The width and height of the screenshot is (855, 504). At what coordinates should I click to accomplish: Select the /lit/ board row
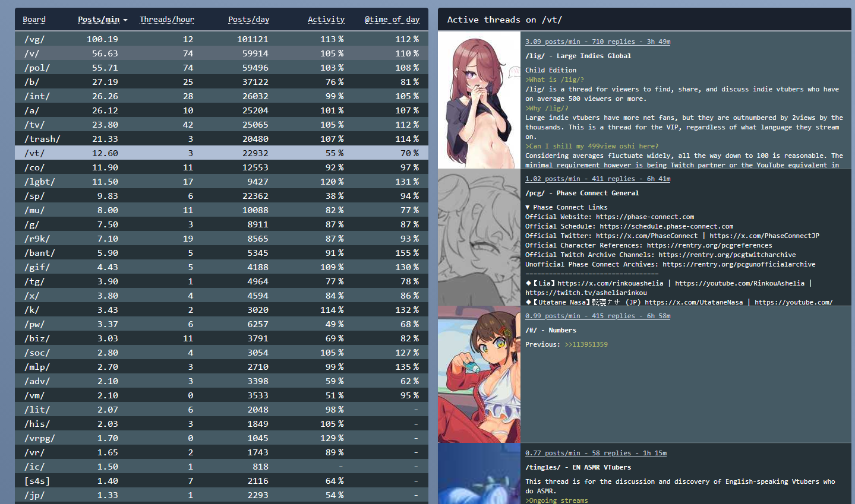(x=222, y=410)
